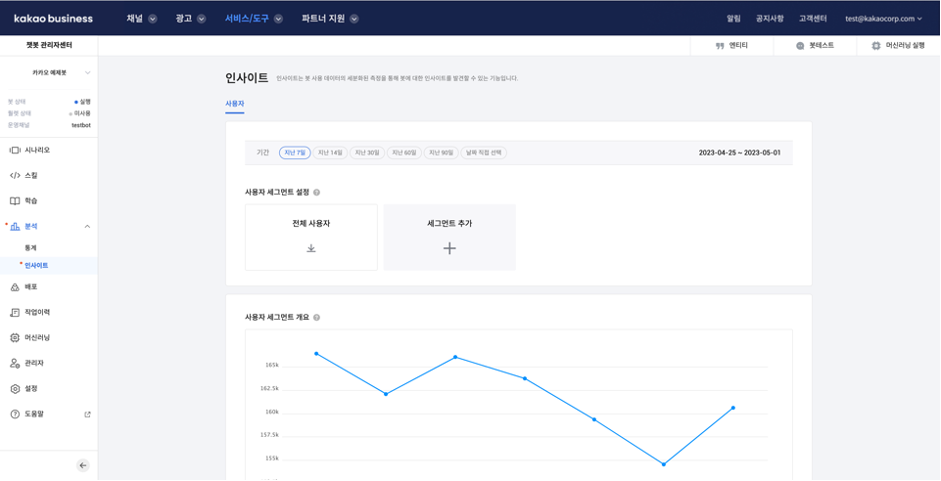
Task: Click the 스킬 code icon
Action: [x=15, y=175]
